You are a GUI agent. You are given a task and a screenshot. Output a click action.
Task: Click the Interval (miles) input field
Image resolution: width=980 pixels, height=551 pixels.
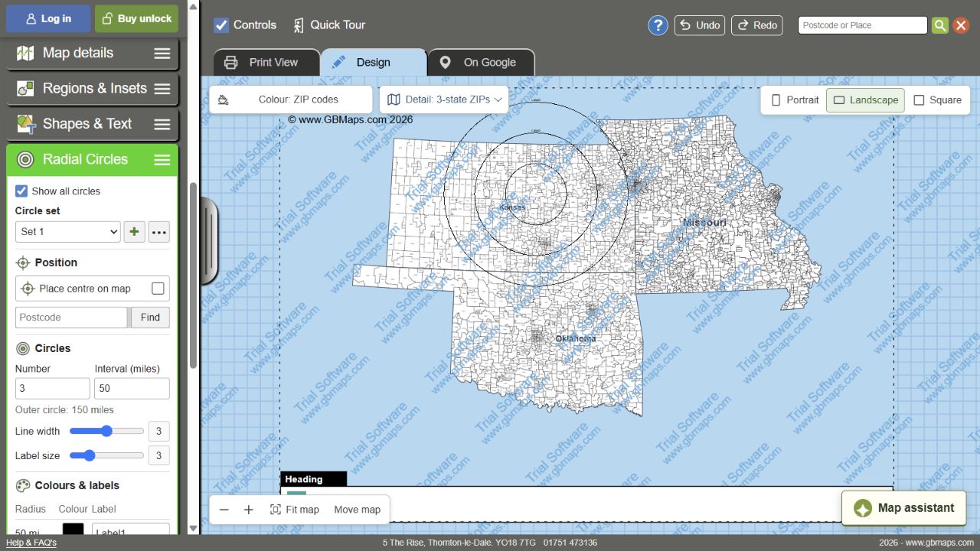132,388
